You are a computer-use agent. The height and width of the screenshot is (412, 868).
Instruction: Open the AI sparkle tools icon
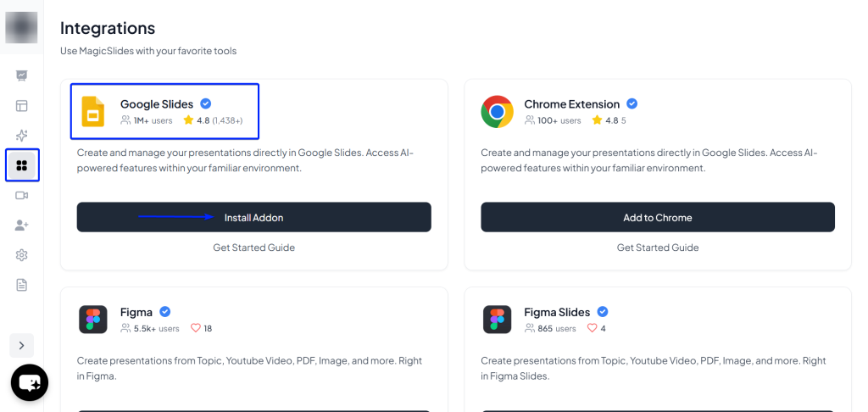coord(22,136)
